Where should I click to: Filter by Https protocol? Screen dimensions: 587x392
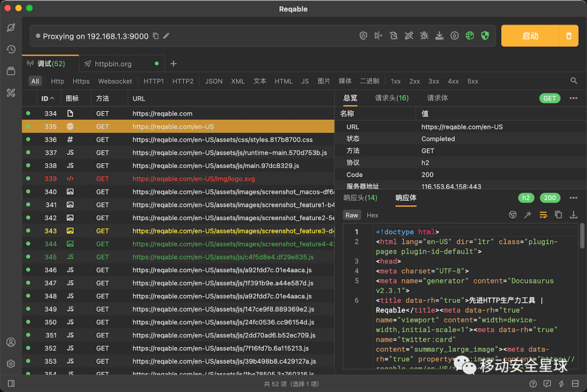81,81
